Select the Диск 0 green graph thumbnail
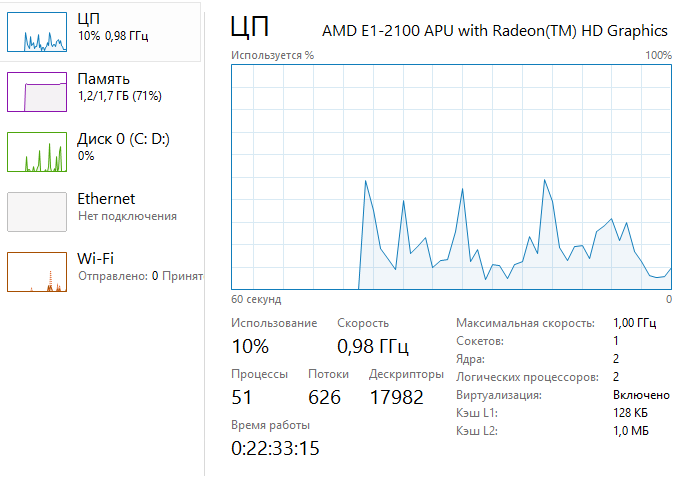Viewport: 684px width, 478px height. 37,152
